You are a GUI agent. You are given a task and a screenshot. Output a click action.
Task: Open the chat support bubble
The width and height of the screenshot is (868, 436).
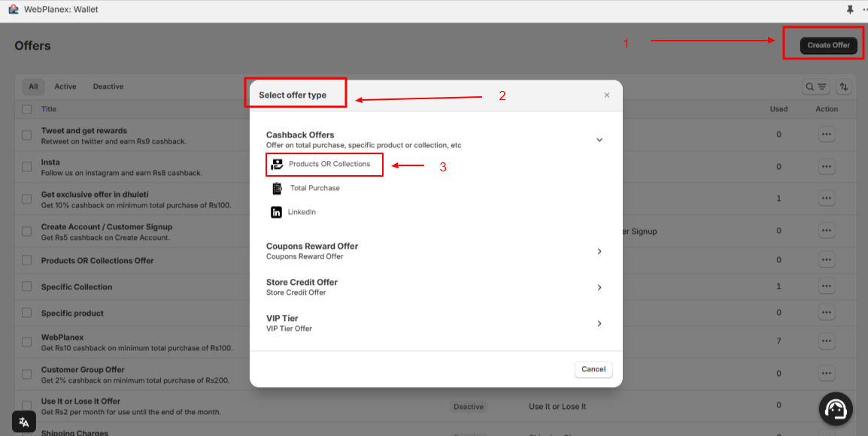click(x=835, y=408)
